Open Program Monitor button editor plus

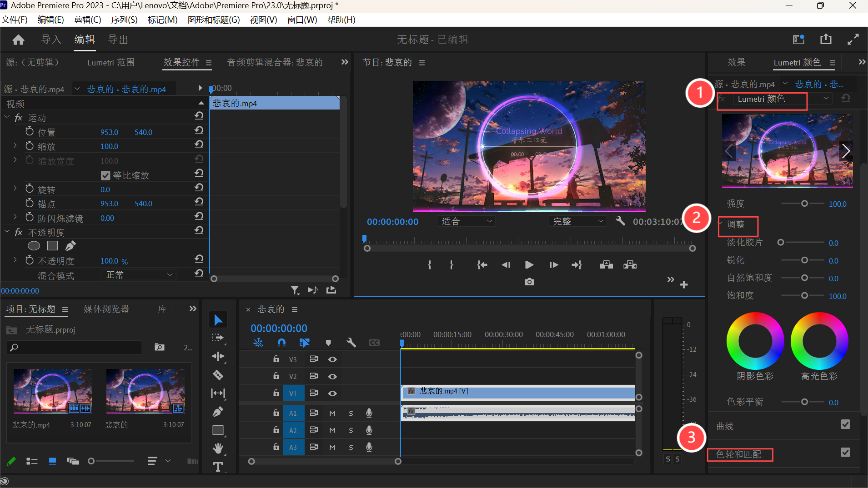(x=684, y=285)
